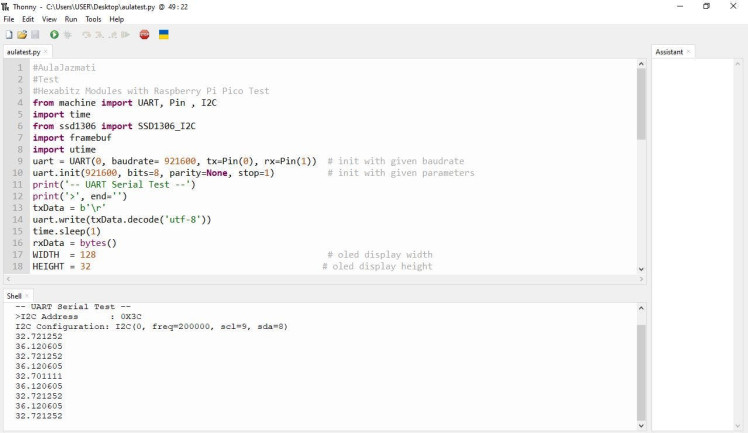Close the Shell tab
748x433 pixels.
27,296
